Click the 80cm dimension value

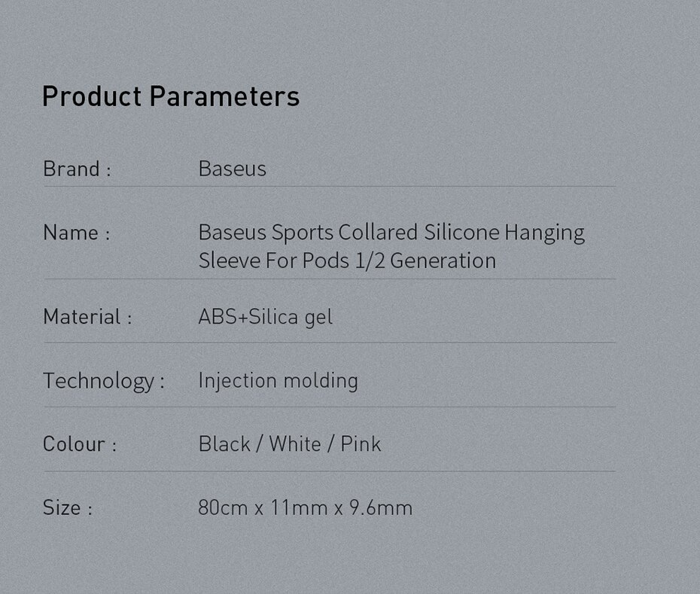(x=223, y=507)
